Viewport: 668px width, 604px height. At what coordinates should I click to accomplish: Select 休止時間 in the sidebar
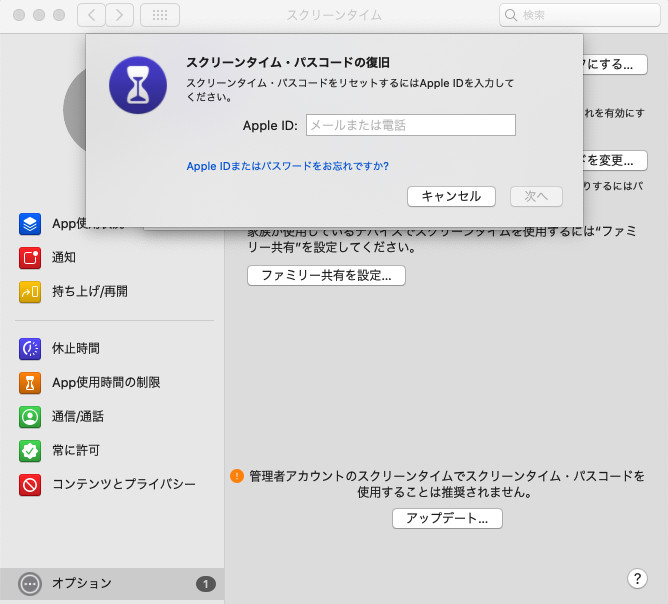tap(76, 348)
